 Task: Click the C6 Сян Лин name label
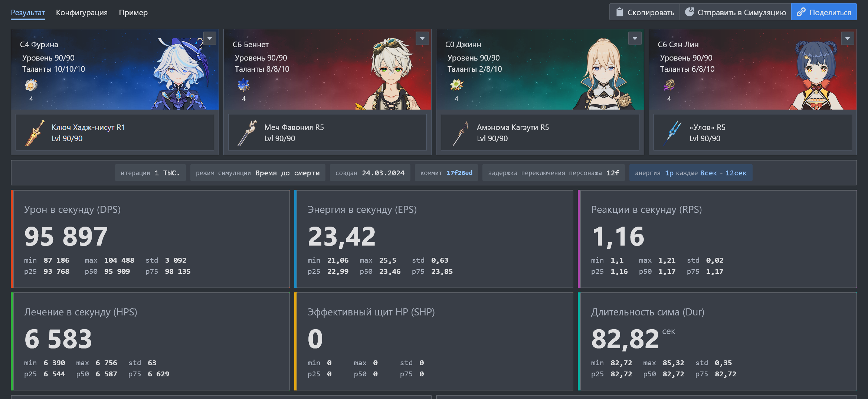(678, 45)
